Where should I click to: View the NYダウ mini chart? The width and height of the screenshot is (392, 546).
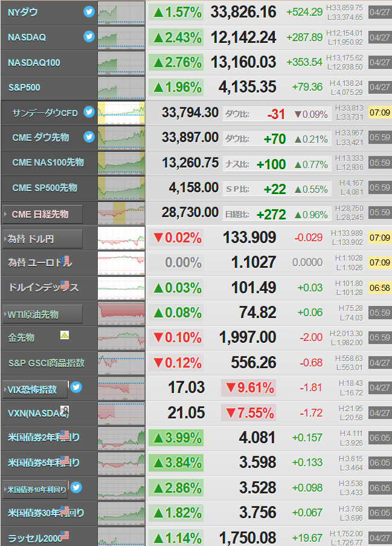tap(121, 13)
